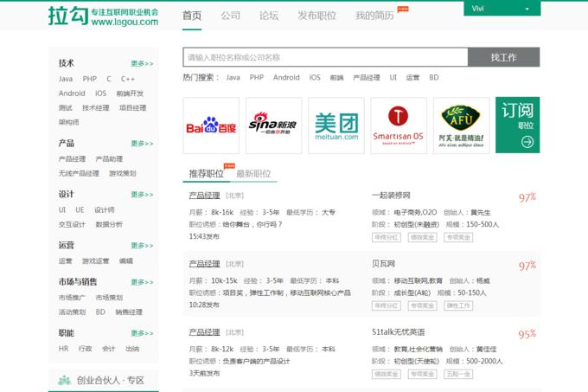Open sidebar category 游戏运营
This screenshot has width=588, height=392.
click(x=96, y=261)
